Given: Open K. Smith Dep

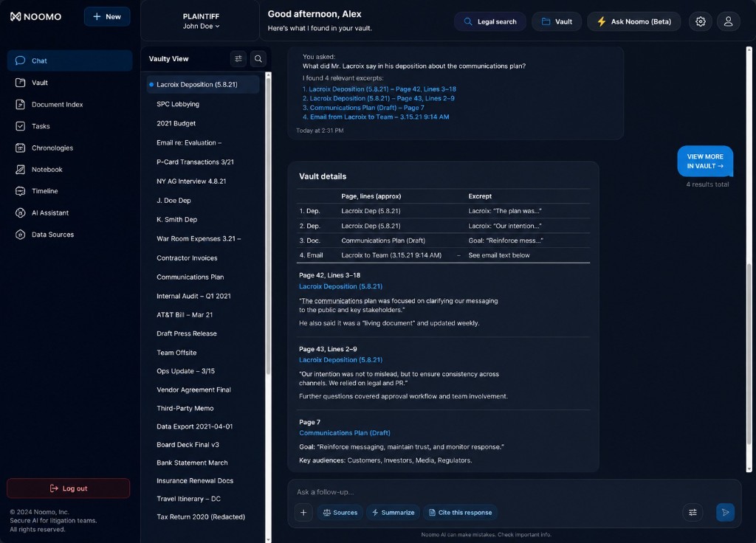Looking at the screenshot, I should click(x=176, y=219).
